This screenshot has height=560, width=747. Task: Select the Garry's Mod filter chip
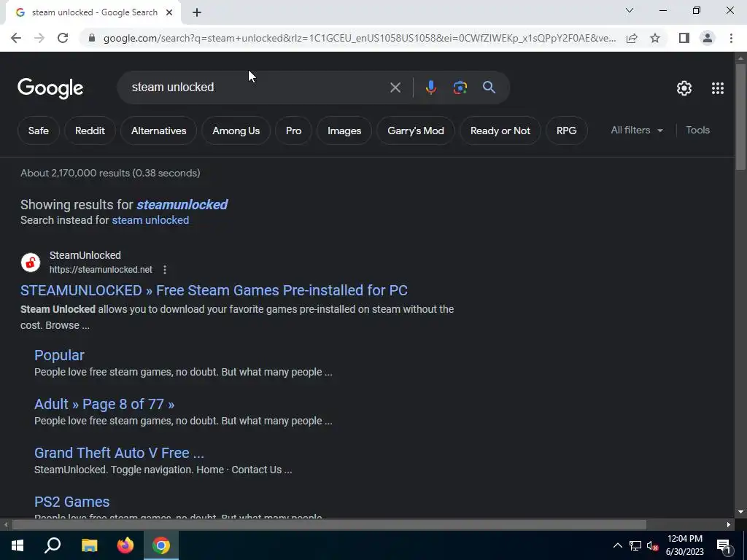[415, 131]
